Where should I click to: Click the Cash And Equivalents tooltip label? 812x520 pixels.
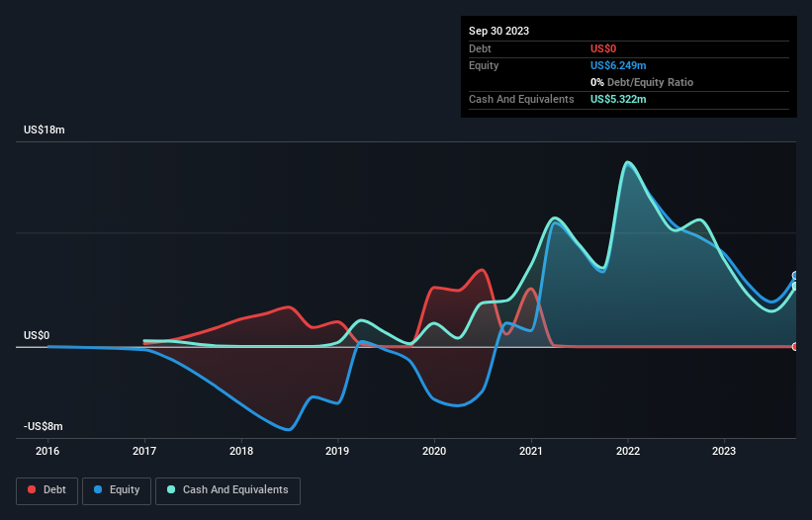[x=521, y=99]
